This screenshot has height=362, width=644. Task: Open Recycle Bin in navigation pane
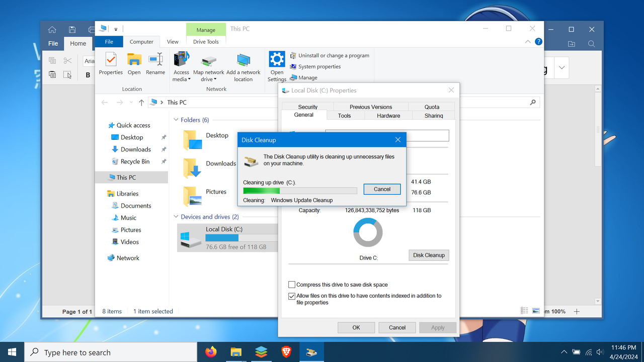[x=134, y=161]
